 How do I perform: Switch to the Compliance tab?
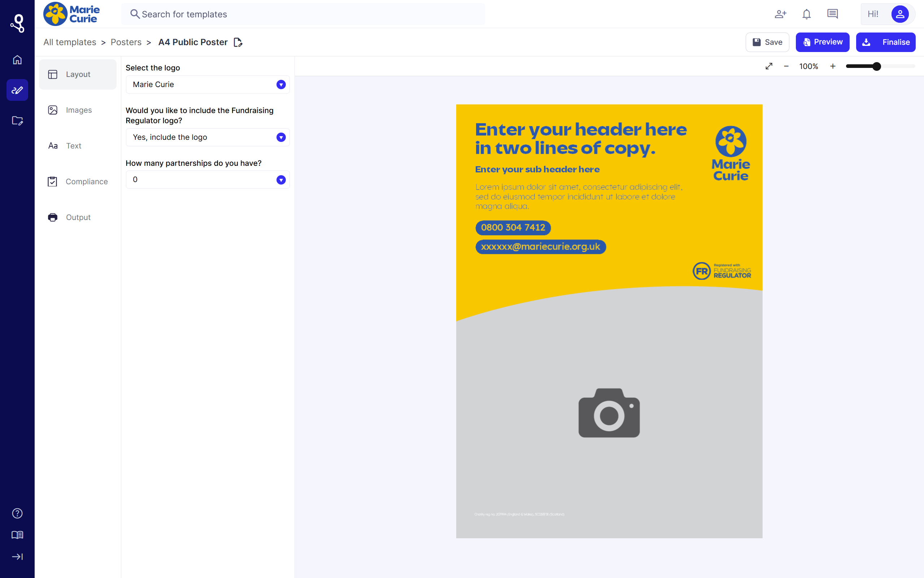[78, 182]
